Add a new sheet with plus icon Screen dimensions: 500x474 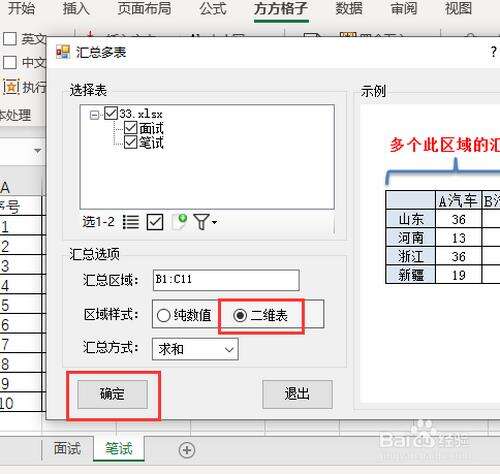point(187,450)
